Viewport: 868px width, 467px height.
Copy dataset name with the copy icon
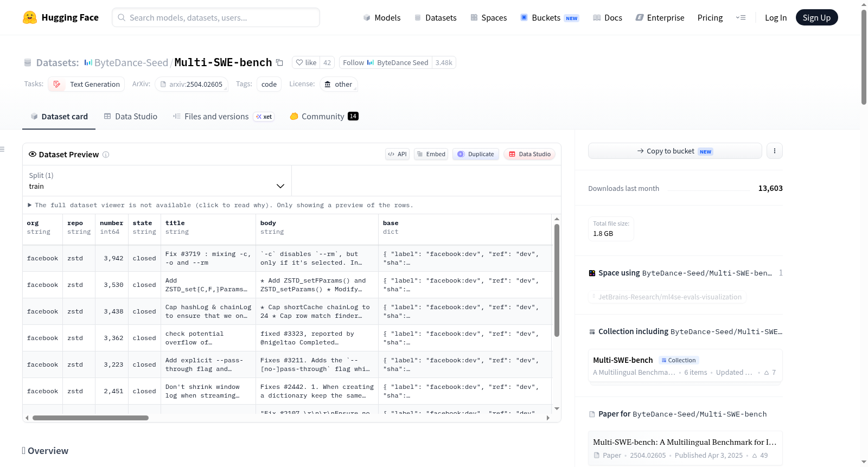pos(279,62)
